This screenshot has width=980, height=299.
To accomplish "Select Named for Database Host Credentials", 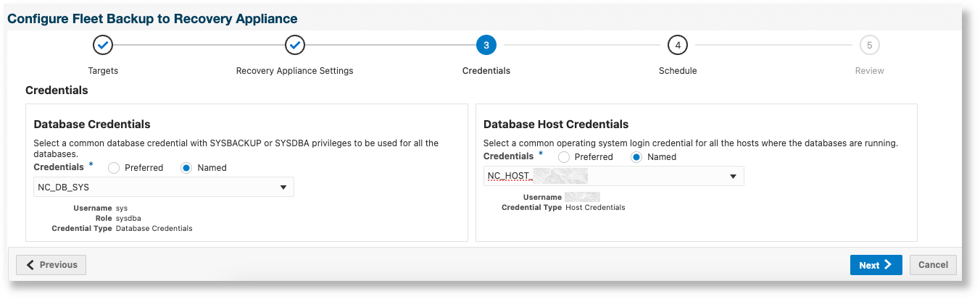I will tap(636, 157).
